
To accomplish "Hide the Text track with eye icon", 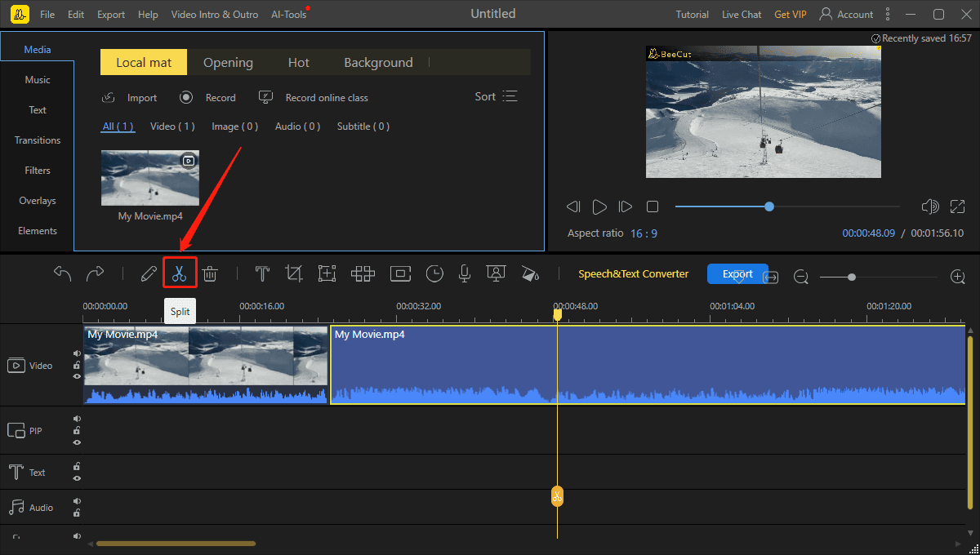I will coord(77,477).
